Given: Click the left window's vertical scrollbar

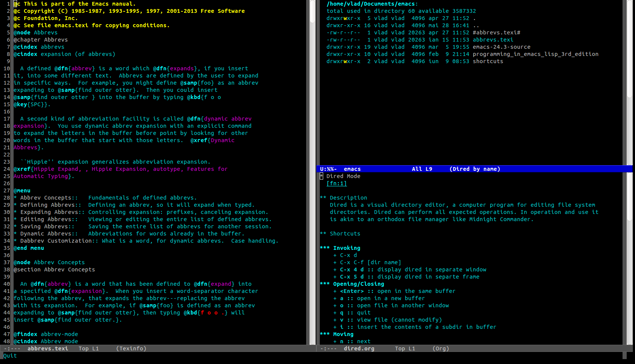Looking at the screenshot, I should [x=313, y=172].
